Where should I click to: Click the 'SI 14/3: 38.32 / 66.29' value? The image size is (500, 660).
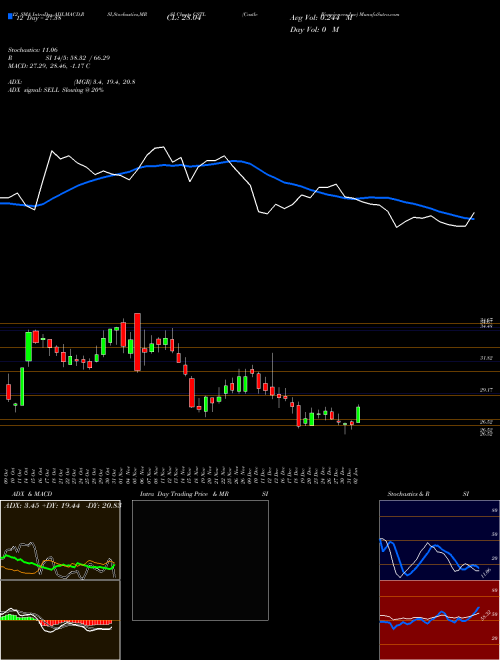coord(78,58)
